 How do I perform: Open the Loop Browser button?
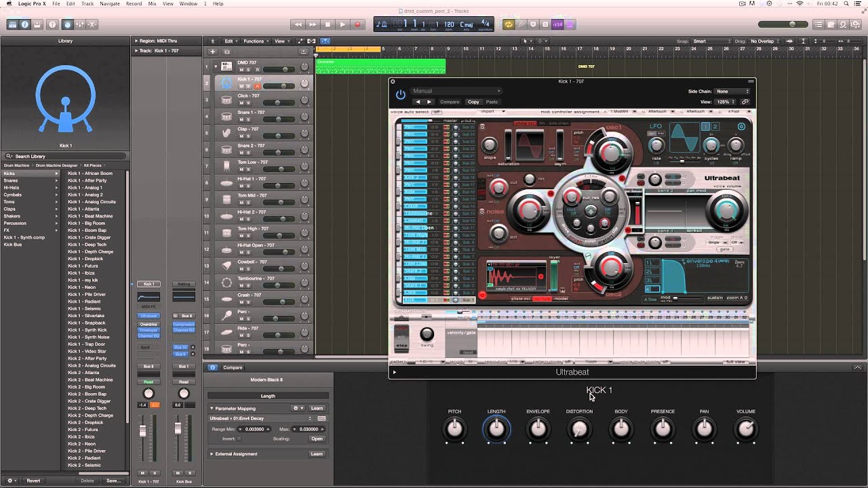[x=844, y=24]
